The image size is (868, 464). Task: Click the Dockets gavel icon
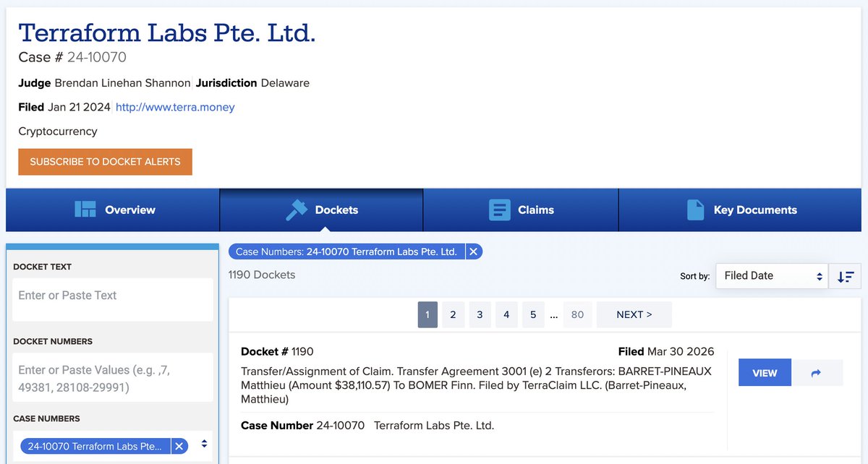tap(296, 210)
